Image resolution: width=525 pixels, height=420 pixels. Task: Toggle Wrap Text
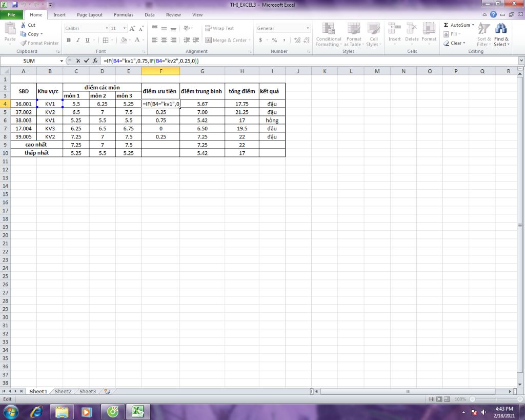coord(219,29)
